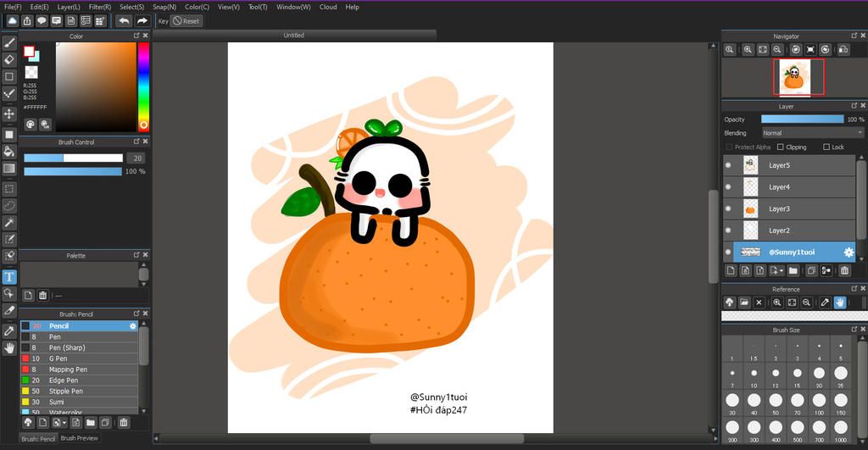Image resolution: width=868 pixels, height=450 pixels.
Task: Select the Eraser tool
Action: (9, 59)
